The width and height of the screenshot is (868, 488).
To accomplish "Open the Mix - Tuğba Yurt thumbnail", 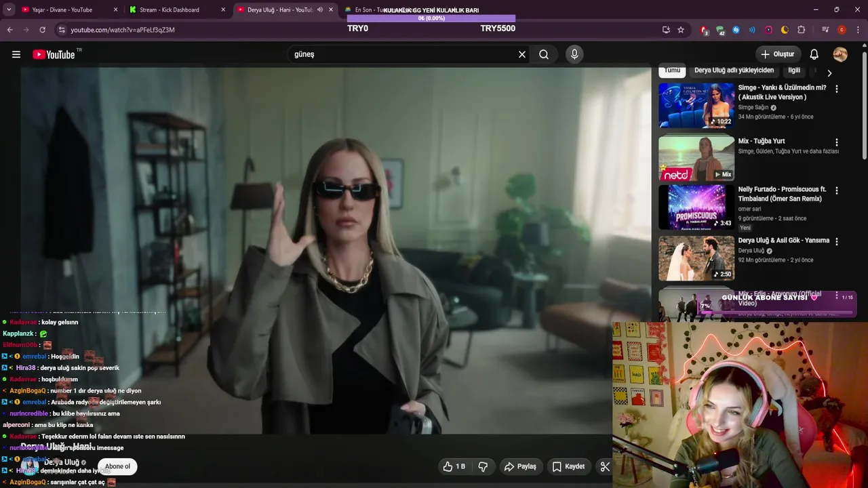I will pyautogui.click(x=696, y=158).
